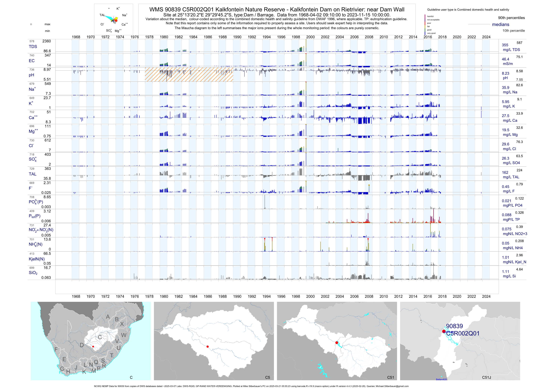The image size is (554, 392).
Task: Click the report title text
Action: coord(277,10)
